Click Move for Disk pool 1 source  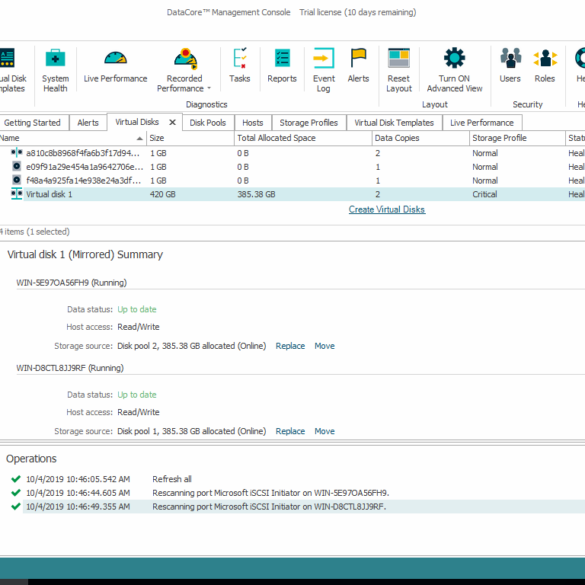coord(325,431)
